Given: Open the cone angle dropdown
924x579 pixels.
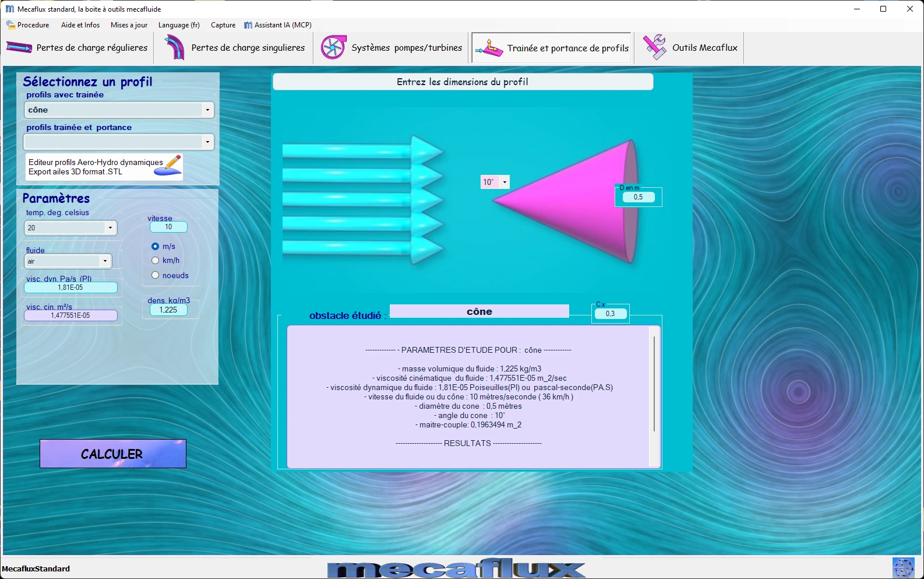Looking at the screenshot, I should [x=505, y=182].
